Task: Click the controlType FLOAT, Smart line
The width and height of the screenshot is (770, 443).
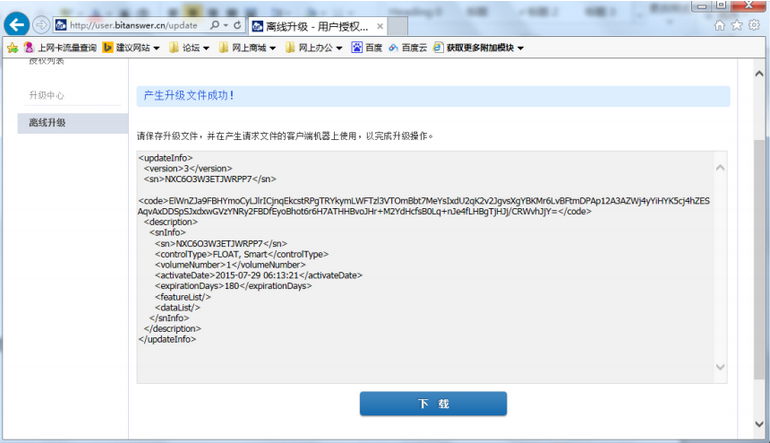Action: tap(242, 254)
